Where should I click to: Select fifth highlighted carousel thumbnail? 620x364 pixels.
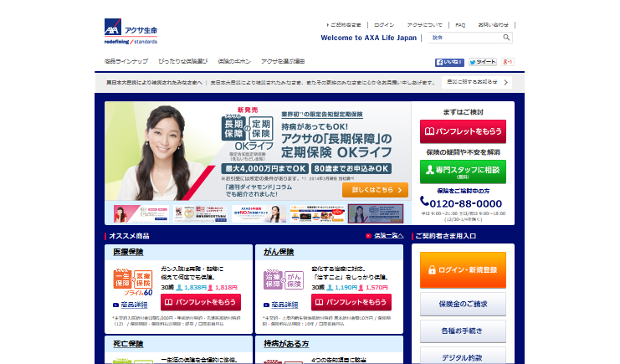click(x=376, y=213)
